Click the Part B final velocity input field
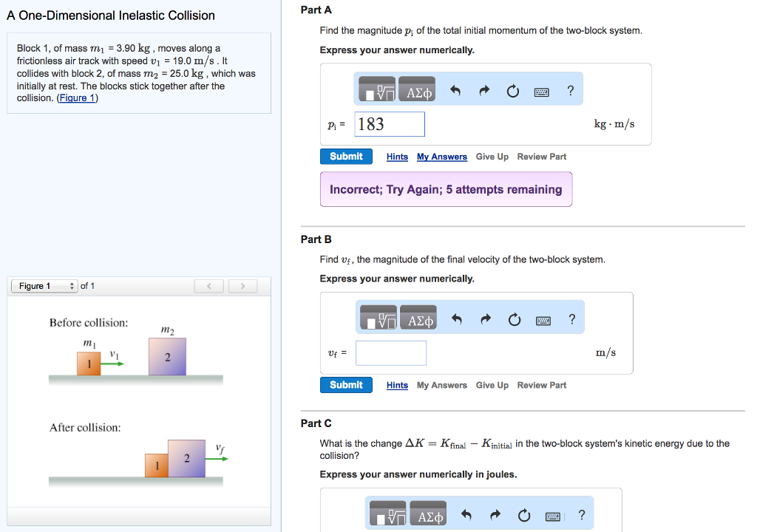 pos(391,353)
